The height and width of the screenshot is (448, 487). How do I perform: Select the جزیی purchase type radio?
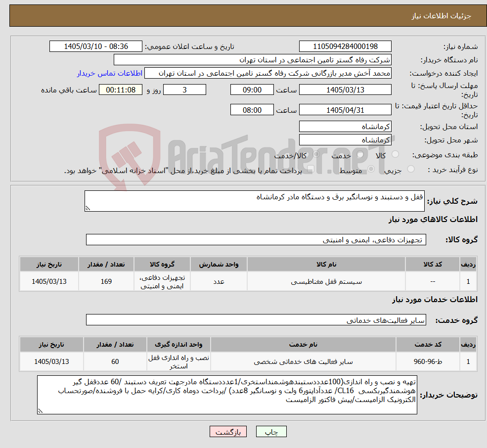(x=410, y=169)
